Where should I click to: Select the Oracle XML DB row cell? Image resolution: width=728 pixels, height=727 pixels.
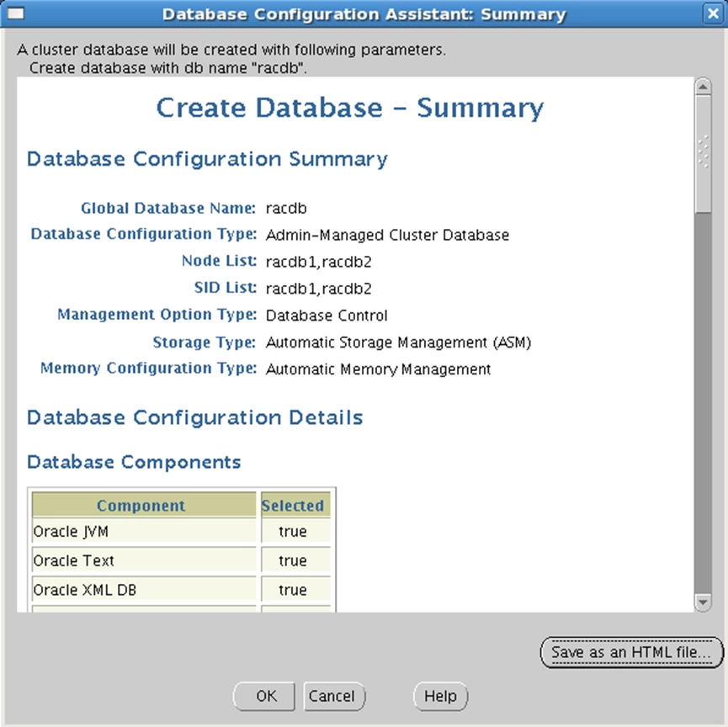point(143,590)
